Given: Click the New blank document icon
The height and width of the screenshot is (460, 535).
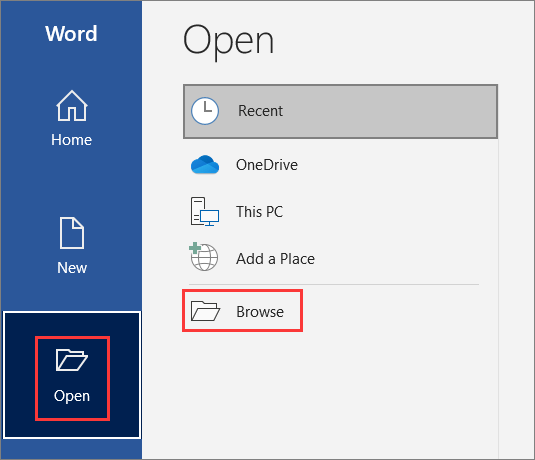Looking at the screenshot, I should pyautogui.click(x=72, y=233).
